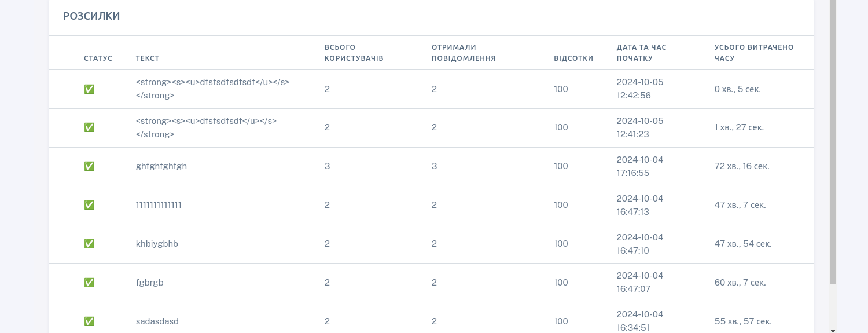The height and width of the screenshot is (333, 868).
Task: Click status checkmark for 12:42:56 mailing
Action: 89,89
